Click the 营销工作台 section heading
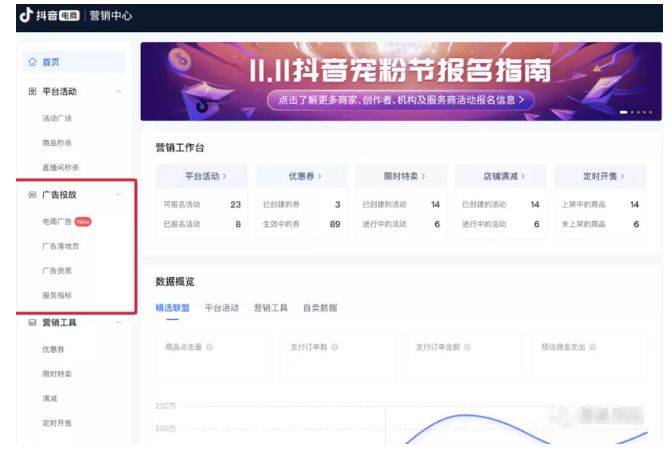This screenshot has width=672, height=467. click(180, 148)
